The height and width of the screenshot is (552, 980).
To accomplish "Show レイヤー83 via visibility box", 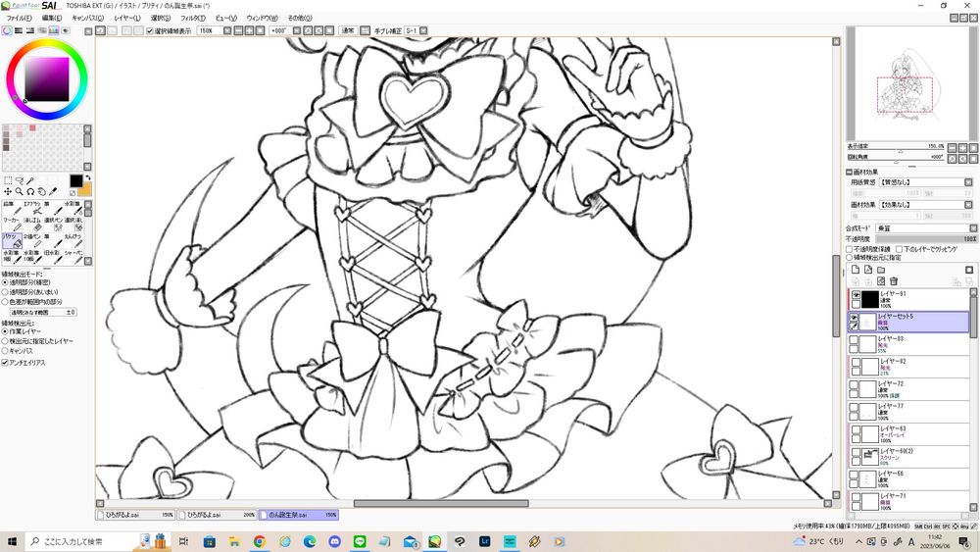I will click(x=854, y=339).
